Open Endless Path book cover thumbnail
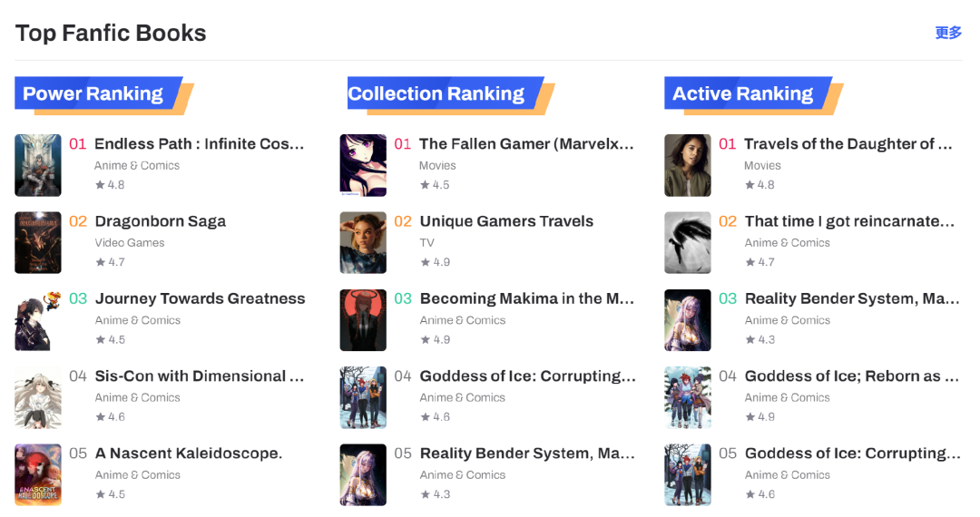This screenshot has height=517, width=980. [x=38, y=165]
